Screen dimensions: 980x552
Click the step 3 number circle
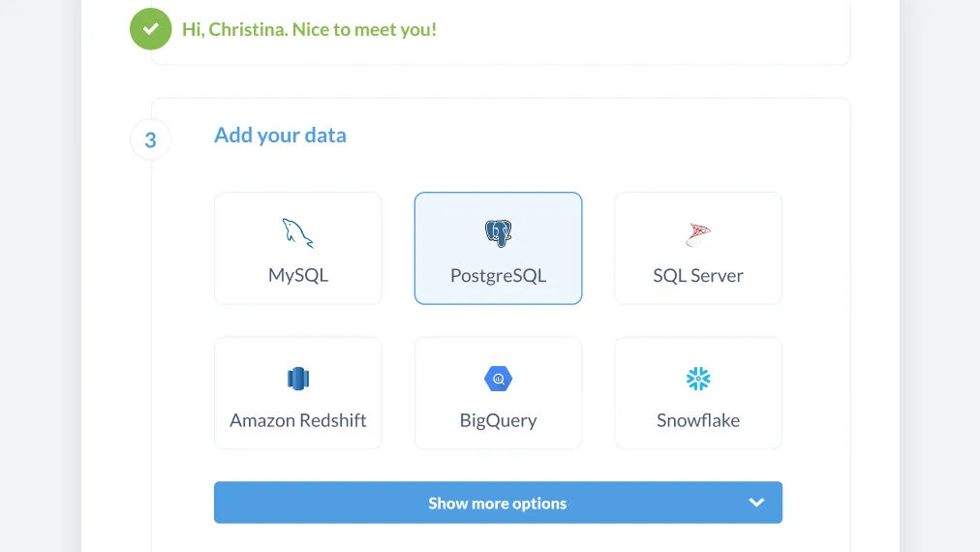point(151,139)
